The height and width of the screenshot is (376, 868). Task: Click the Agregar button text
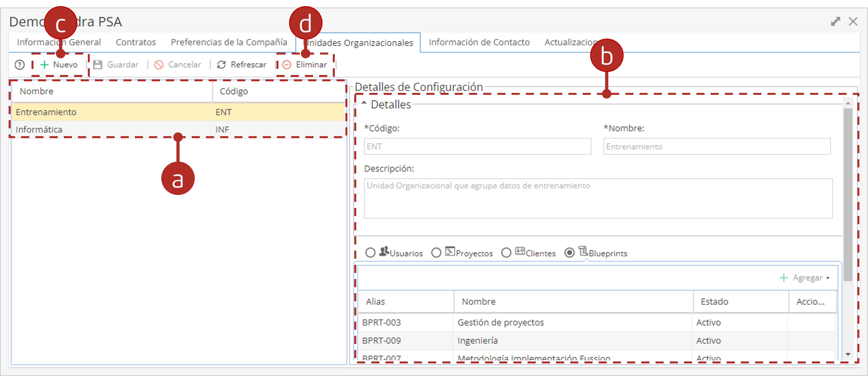808,278
